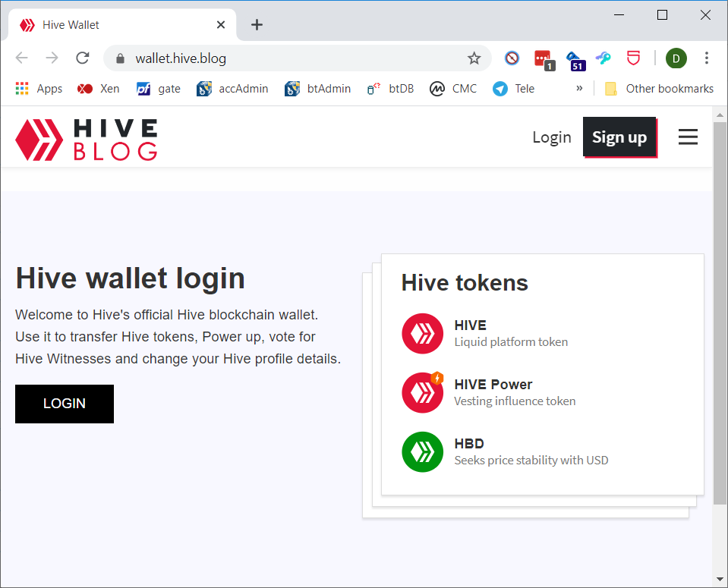
Task: Open the Tele bookmark
Action: [513, 89]
